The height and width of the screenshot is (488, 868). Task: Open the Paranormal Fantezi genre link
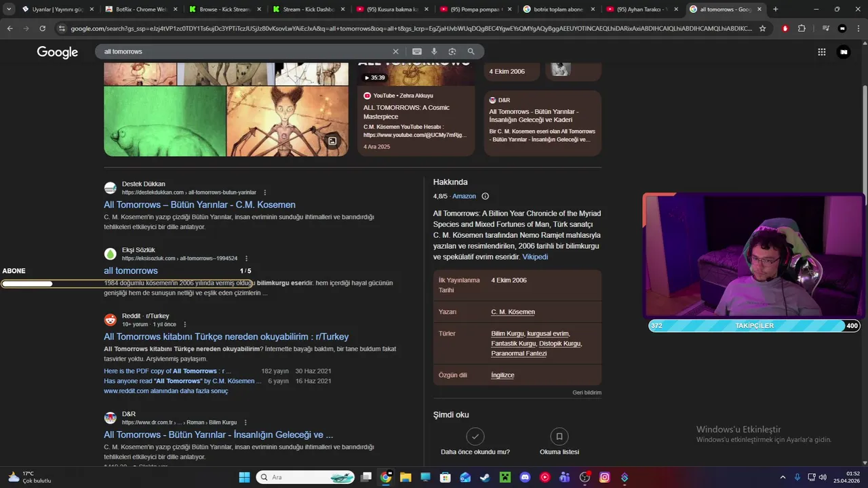click(x=519, y=353)
